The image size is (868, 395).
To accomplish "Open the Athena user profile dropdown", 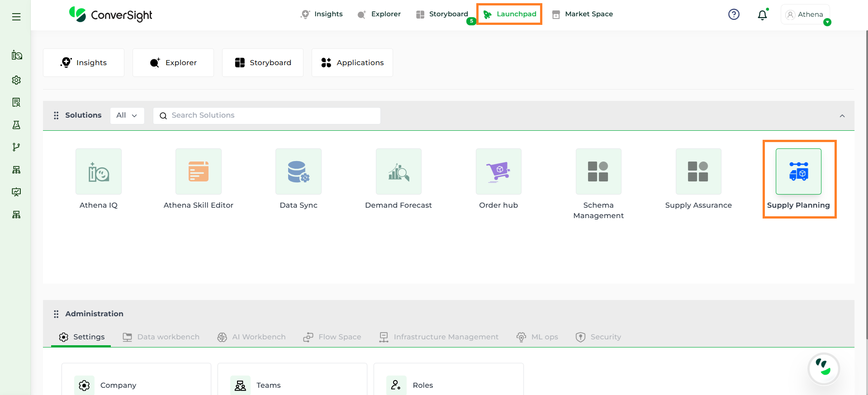I will pos(805,14).
